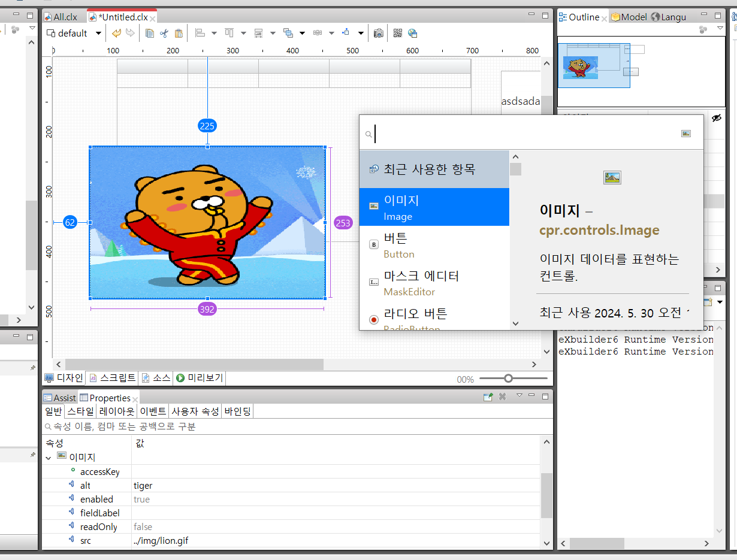Click the QR code icon
737x560 pixels.
pyautogui.click(x=398, y=33)
